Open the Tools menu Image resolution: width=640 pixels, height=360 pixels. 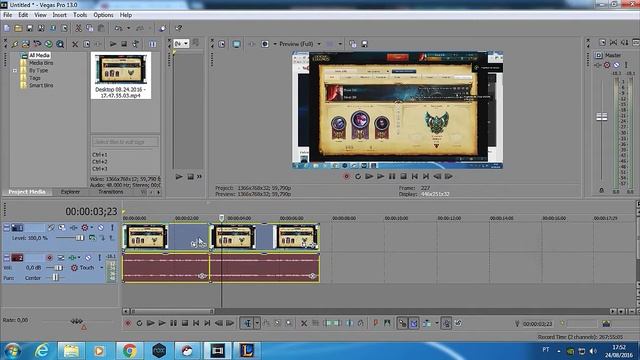click(x=80, y=15)
